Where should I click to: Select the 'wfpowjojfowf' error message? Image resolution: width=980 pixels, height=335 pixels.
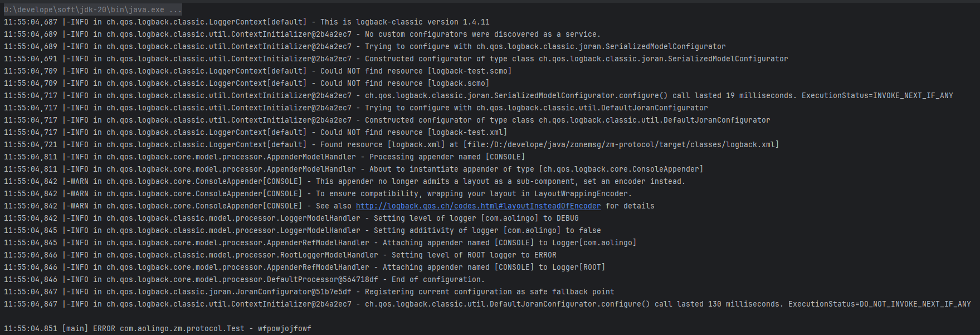click(284, 328)
